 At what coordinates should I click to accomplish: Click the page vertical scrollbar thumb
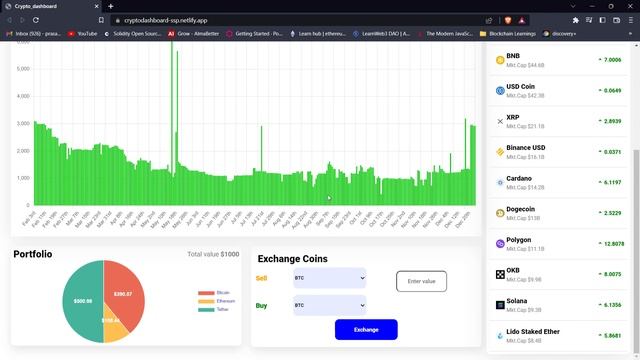click(x=636, y=251)
